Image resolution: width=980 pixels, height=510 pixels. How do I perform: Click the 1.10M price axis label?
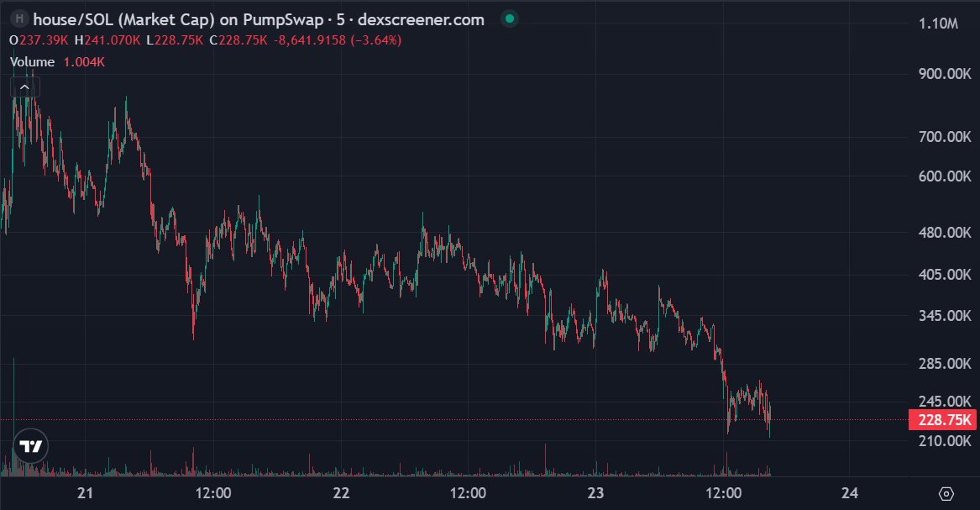point(938,24)
